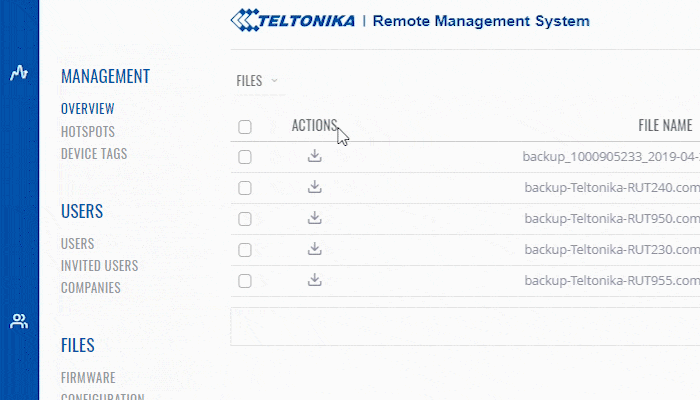The height and width of the screenshot is (400, 700).
Task: Open Firmware under Files
Action: 88,378
